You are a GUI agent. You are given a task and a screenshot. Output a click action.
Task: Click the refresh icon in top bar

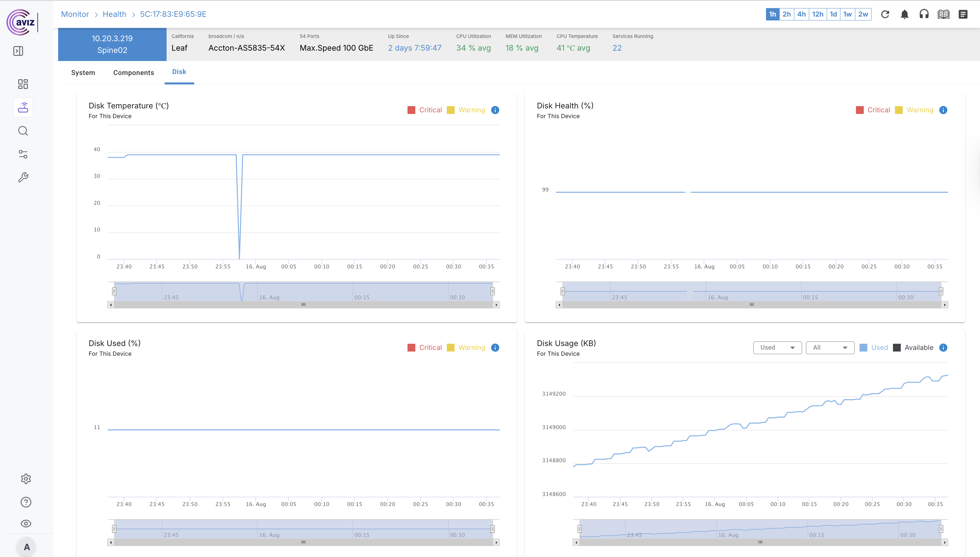pos(885,14)
